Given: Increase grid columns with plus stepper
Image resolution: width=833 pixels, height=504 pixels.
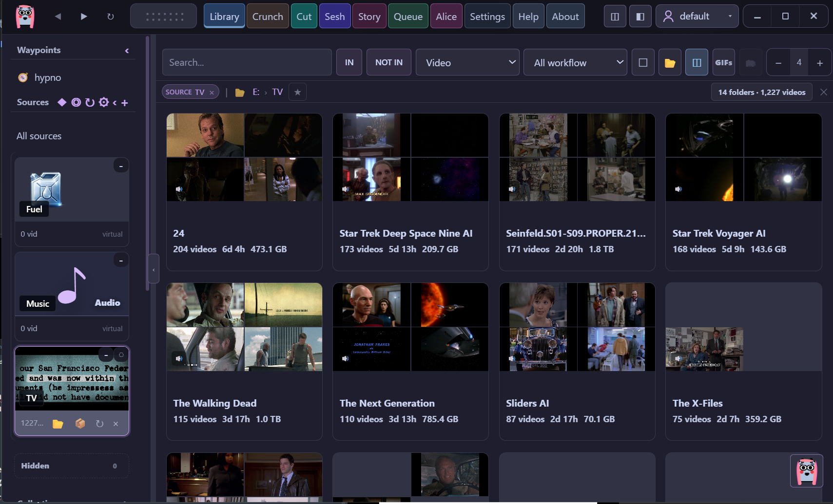Looking at the screenshot, I should click(x=820, y=62).
